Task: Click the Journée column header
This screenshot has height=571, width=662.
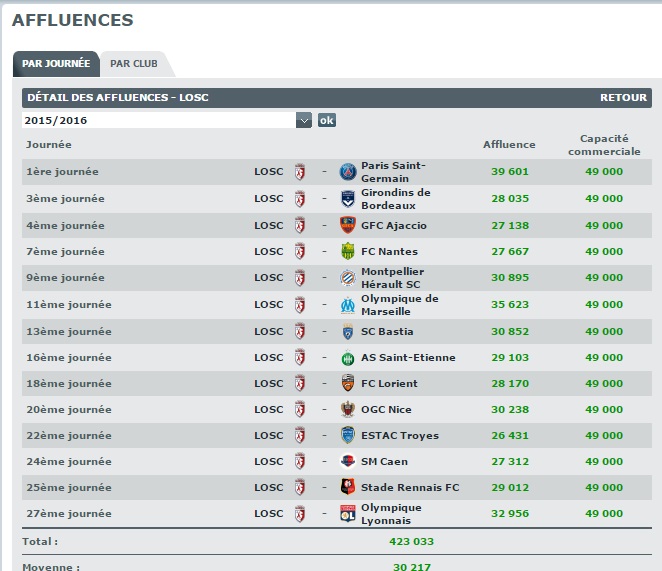Action: (49, 144)
